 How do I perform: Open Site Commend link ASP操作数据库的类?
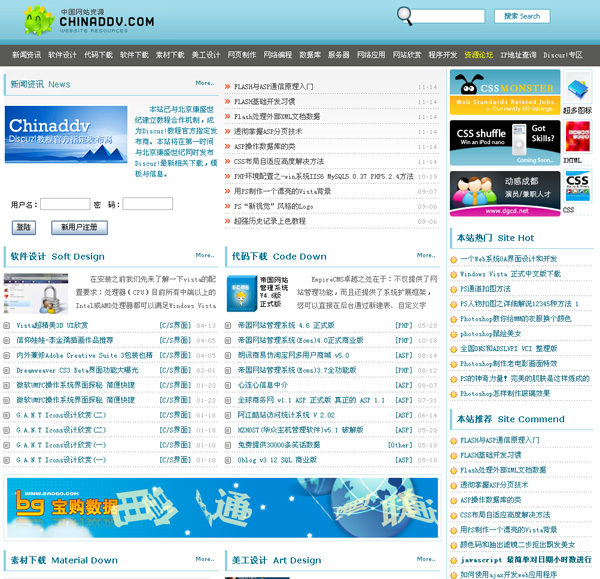[x=490, y=500]
